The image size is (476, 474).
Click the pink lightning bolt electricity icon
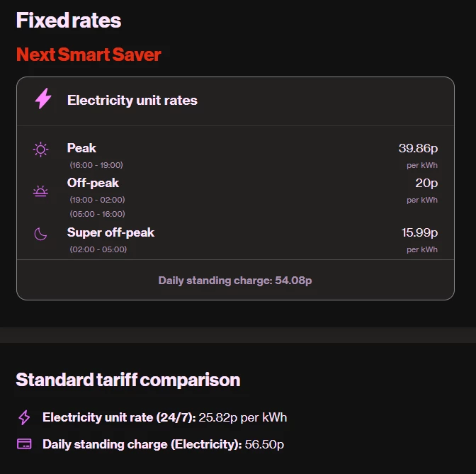pos(43,99)
